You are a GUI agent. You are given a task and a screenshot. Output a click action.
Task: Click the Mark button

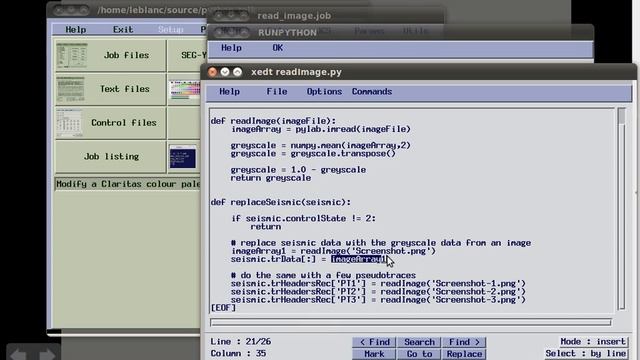click(374, 354)
